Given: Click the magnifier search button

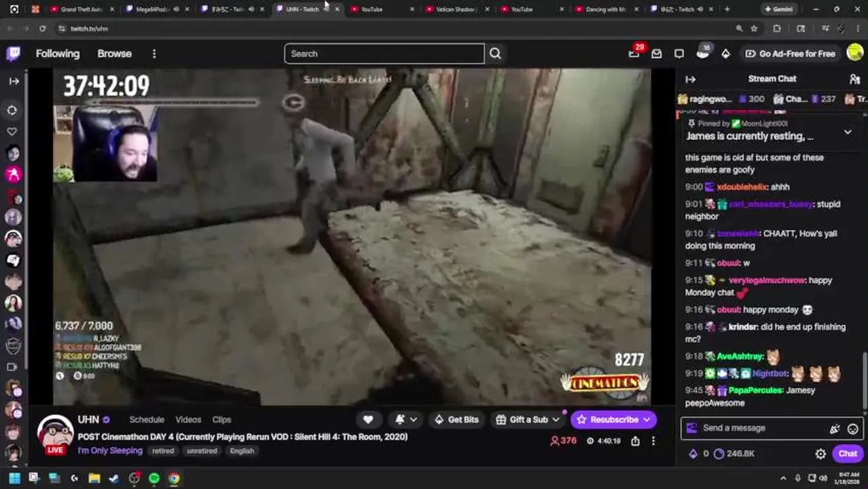Looking at the screenshot, I should tap(495, 54).
